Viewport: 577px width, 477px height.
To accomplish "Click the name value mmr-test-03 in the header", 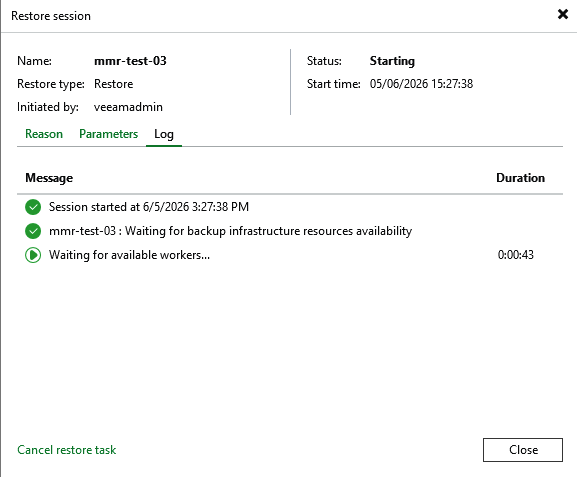I will click(x=130, y=61).
